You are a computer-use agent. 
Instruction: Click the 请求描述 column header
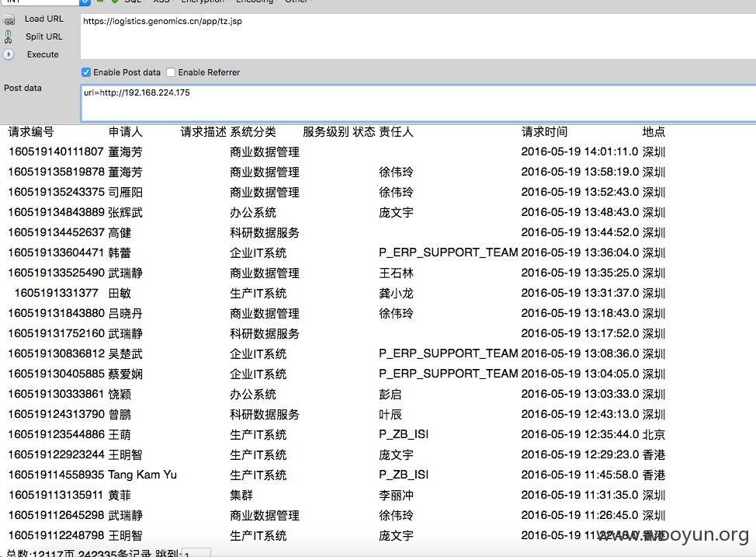click(203, 132)
